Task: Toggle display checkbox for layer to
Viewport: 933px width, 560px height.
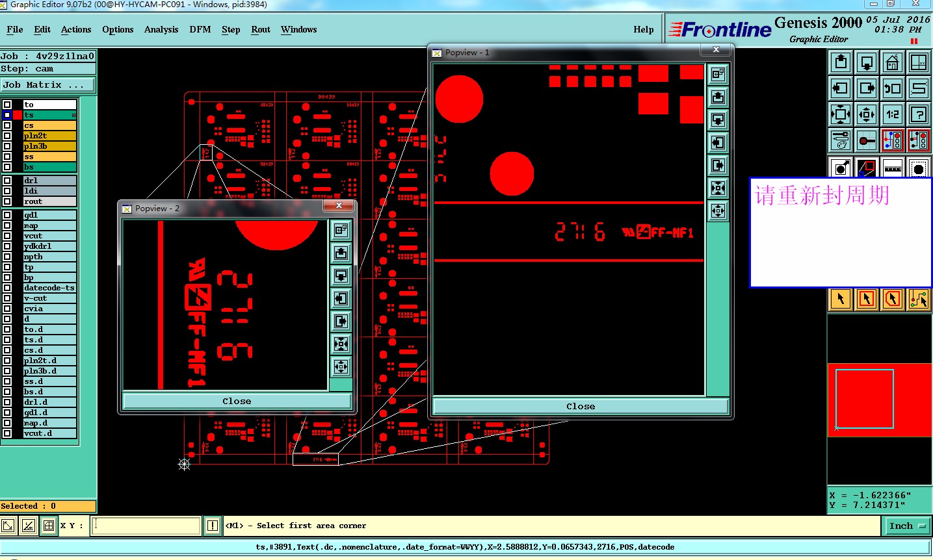Action: [x=7, y=104]
